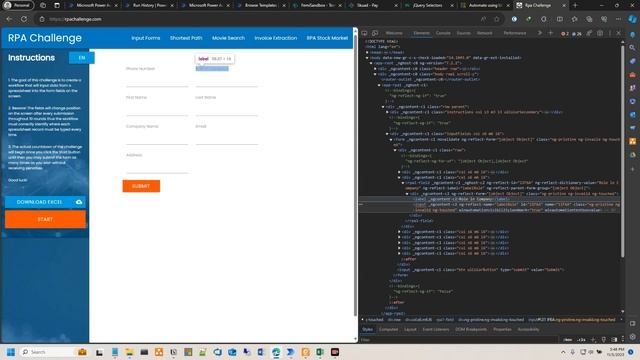Viewport: 640px width, 360px height.
Task: Open the Welcome tab in DevTools
Action: [x=394, y=33]
